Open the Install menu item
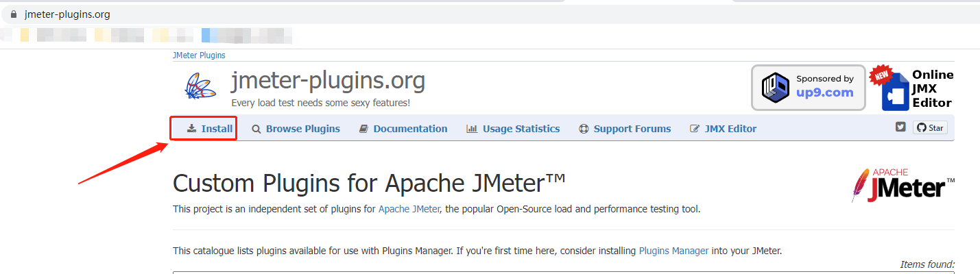 coord(210,129)
